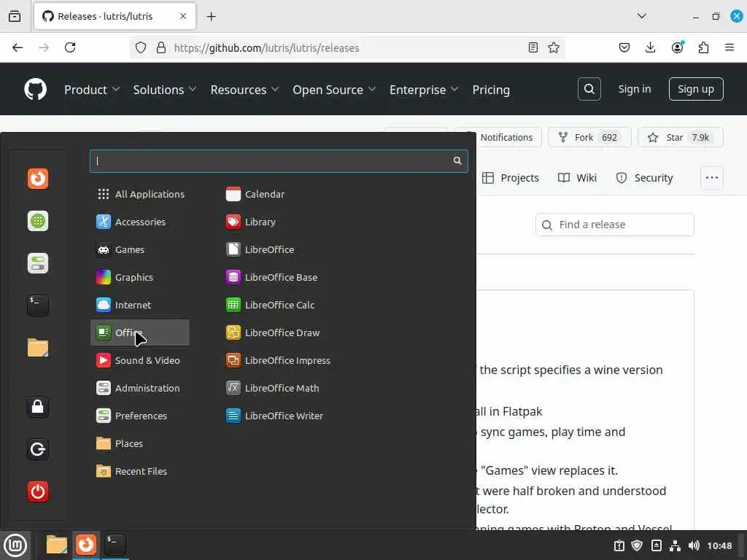Click the GitHub search button
This screenshot has height=560, width=747.
tap(589, 89)
